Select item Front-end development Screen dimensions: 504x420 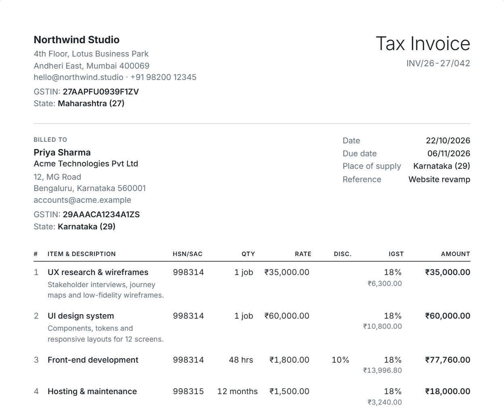click(x=93, y=360)
